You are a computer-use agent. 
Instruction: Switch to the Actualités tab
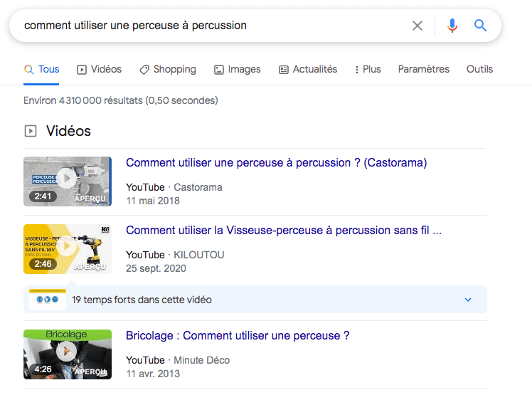(307, 69)
